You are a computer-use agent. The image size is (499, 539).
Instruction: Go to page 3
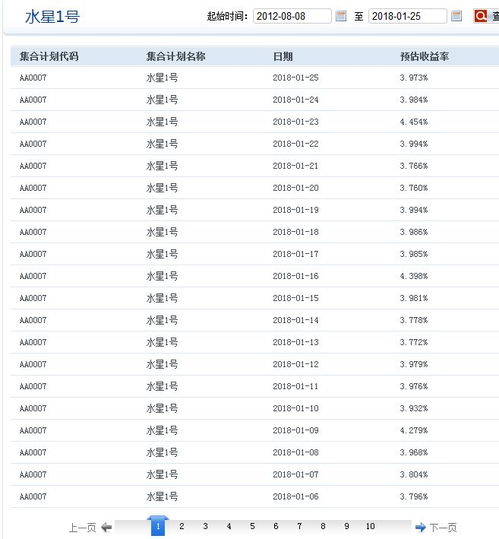tap(205, 526)
